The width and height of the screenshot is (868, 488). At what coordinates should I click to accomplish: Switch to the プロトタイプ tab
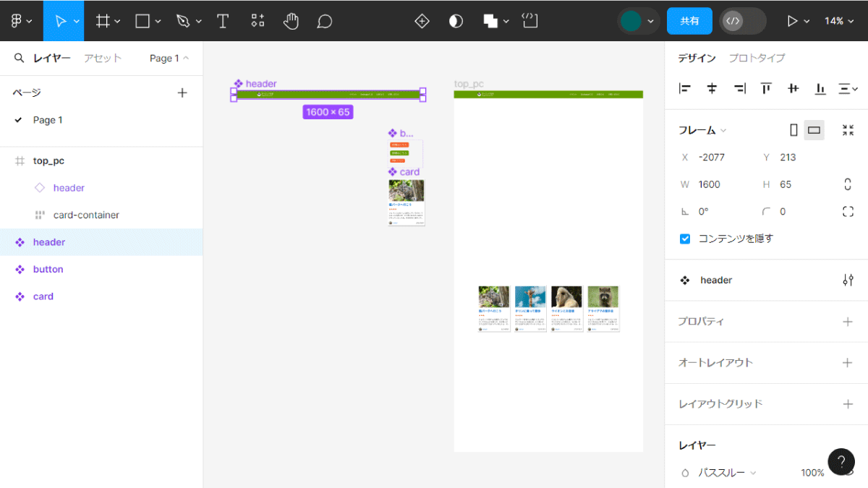coord(757,58)
